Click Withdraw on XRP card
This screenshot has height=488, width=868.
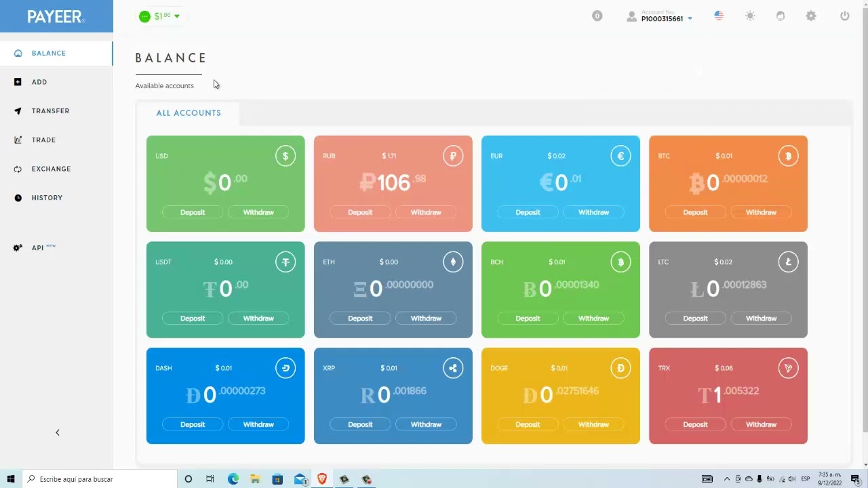point(426,424)
